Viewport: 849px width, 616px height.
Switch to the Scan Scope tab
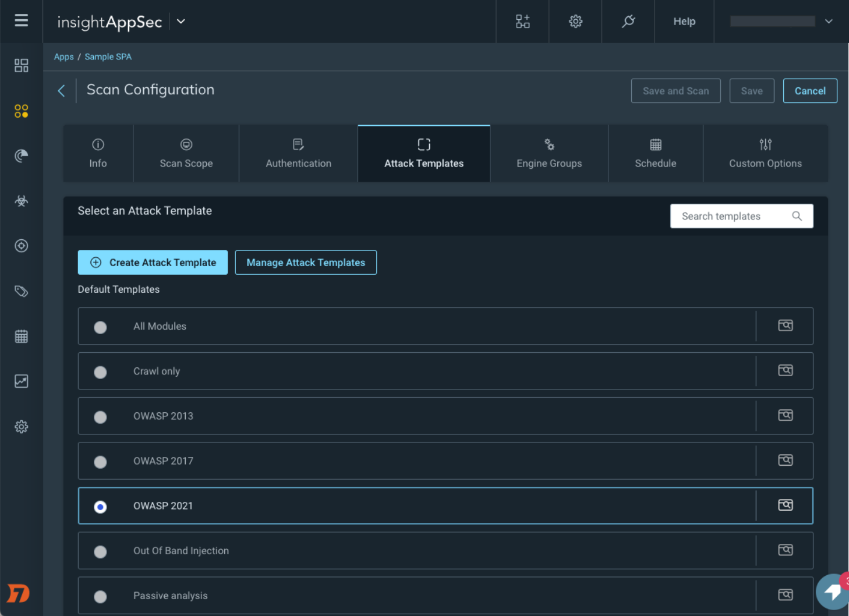(186, 154)
